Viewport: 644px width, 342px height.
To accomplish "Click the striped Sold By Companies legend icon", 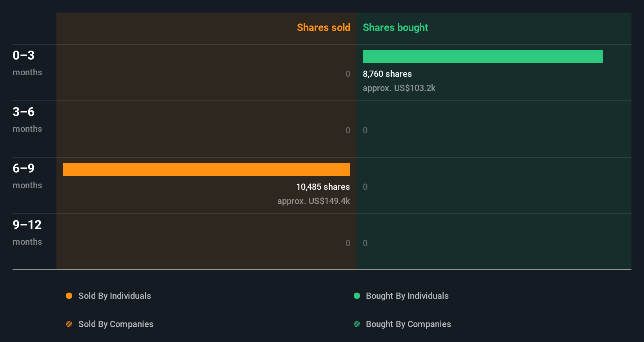I will click(69, 324).
